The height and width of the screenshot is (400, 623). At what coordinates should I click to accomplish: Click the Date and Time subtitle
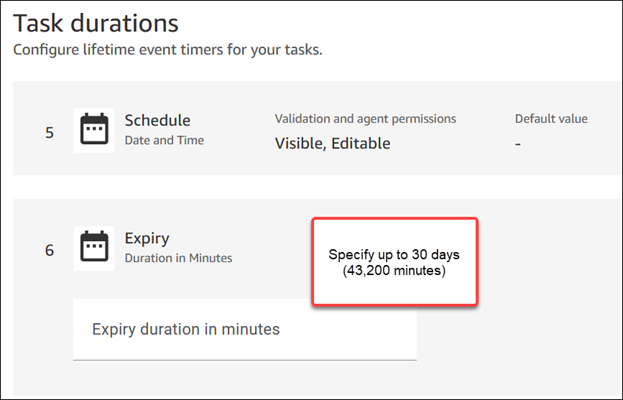164,141
